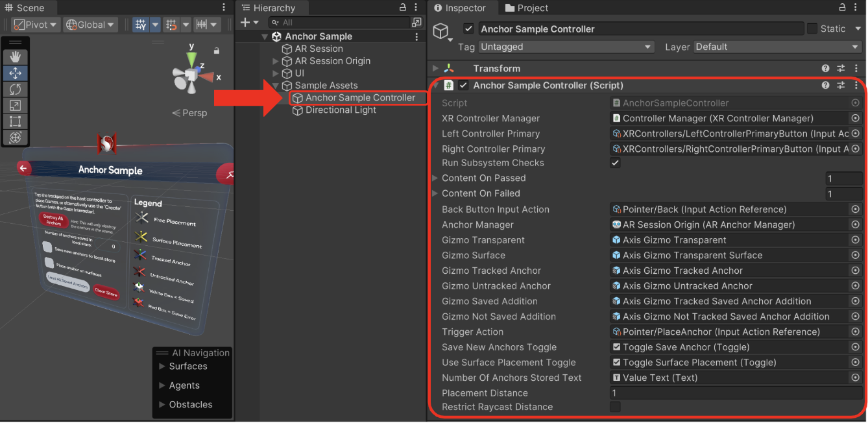This screenshot has width=868, height=423.
Task: Toggle the scene gizmo lock icon
Action: point(216,51)
